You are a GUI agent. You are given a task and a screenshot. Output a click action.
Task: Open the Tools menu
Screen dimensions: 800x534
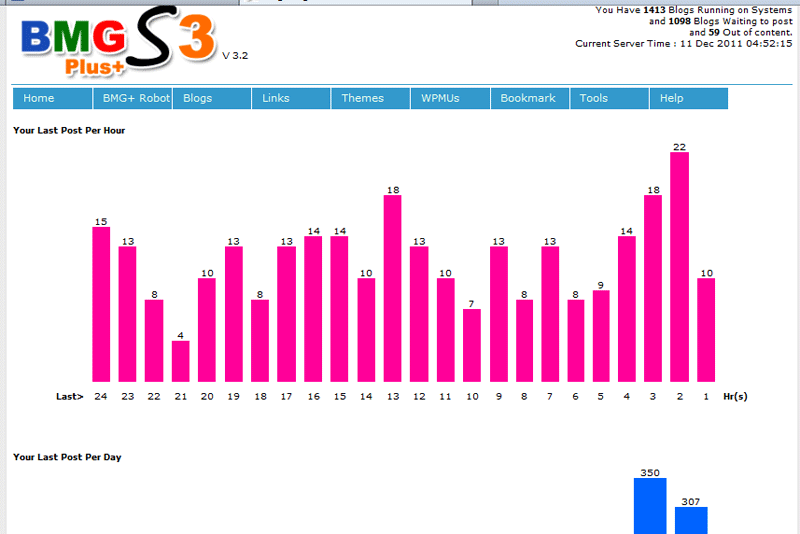point(609,98)
